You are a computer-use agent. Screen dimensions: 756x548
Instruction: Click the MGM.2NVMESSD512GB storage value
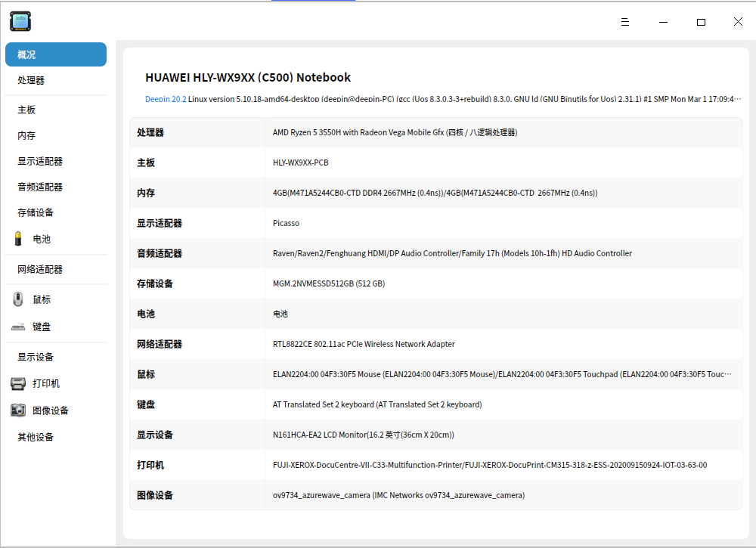[329, 284]
